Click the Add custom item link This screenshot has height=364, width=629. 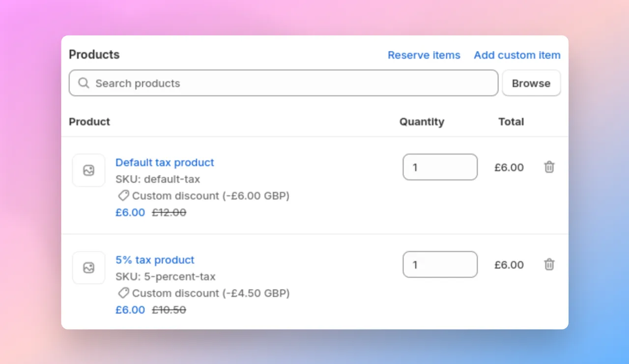coord(517,55)
